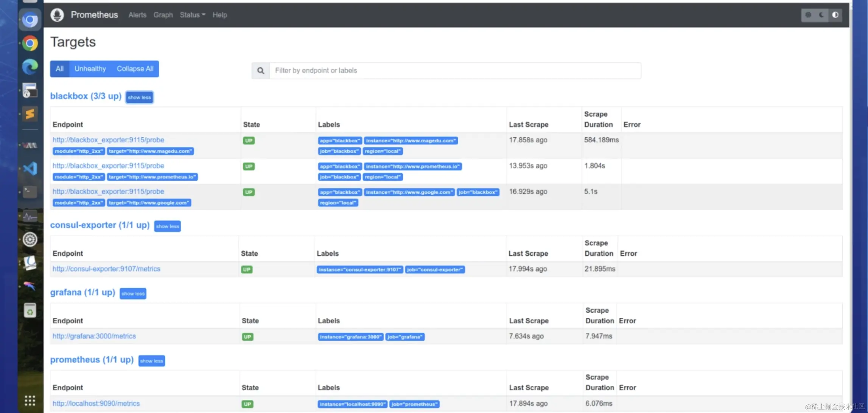Open Sublime Text from the dock
868x413 pixels.
(x=30, y=114)
